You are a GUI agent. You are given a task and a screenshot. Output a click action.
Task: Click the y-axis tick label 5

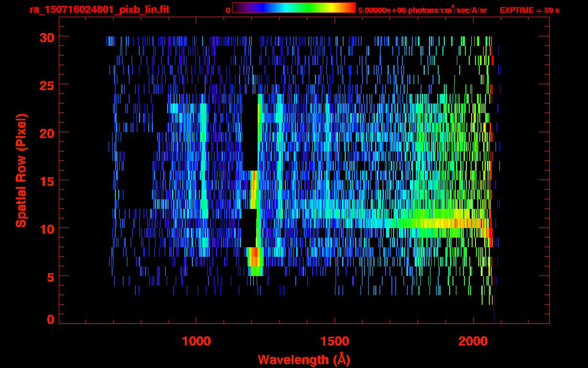pyautogui.click(x=51, y=276)
